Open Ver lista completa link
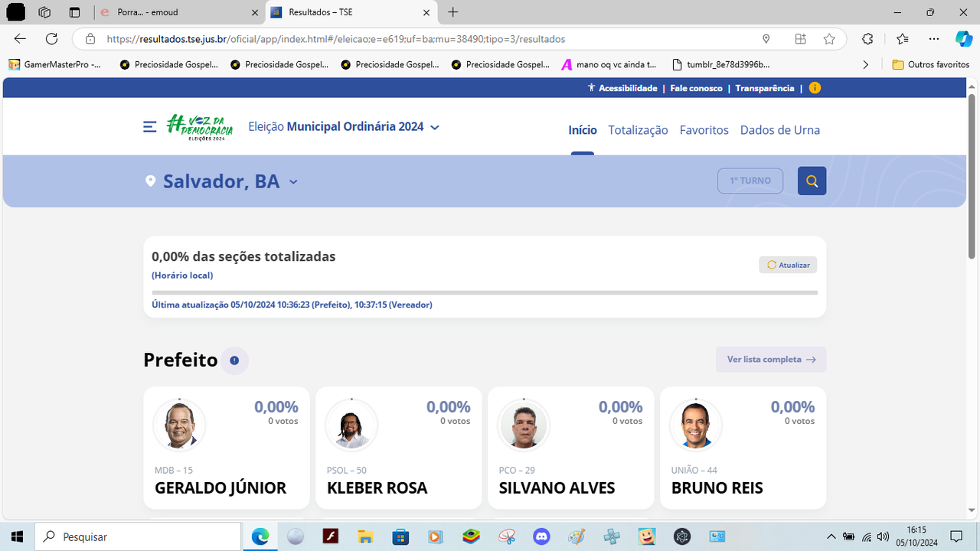The image size is (980, 551). (771, 360)
